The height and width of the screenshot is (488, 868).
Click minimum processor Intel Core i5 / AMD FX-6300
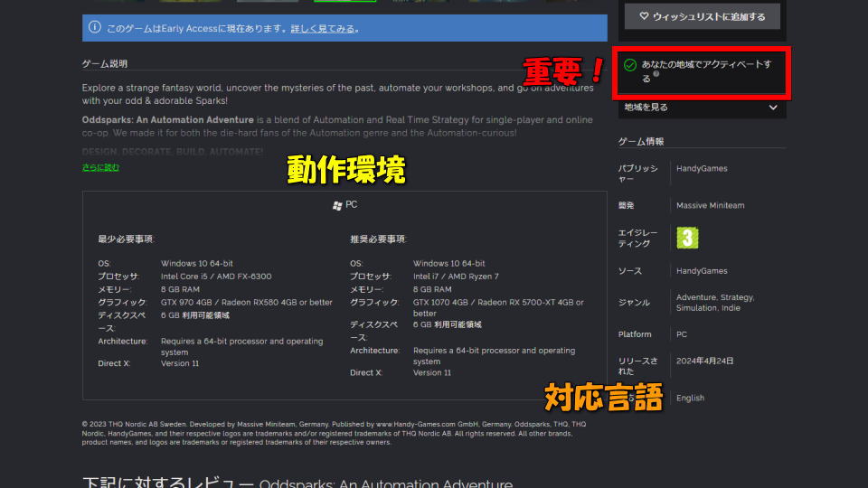(x=216, y=277)
